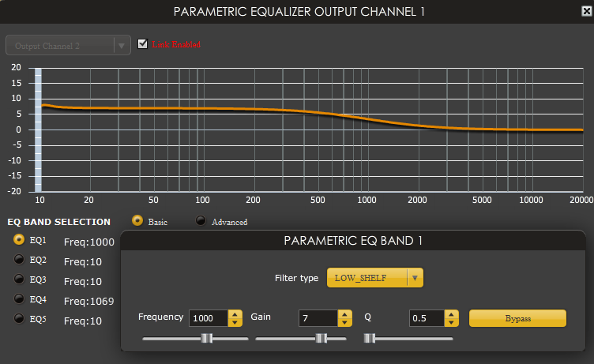Switch to Advanced mode
The width and height of the screenshot is (594, 364).
point(201,221)
